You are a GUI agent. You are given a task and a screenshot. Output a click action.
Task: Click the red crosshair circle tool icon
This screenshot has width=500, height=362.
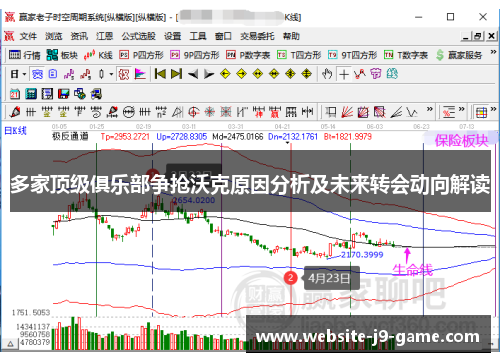(194, 112)
